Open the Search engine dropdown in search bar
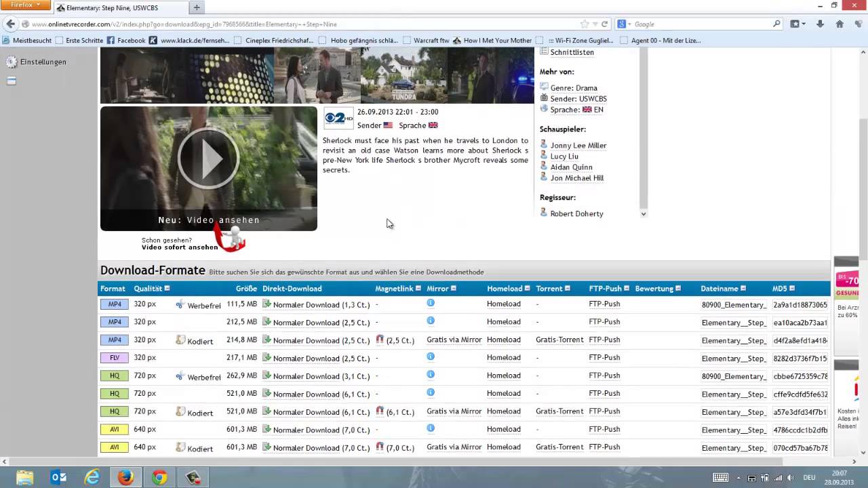 point(624,24)
